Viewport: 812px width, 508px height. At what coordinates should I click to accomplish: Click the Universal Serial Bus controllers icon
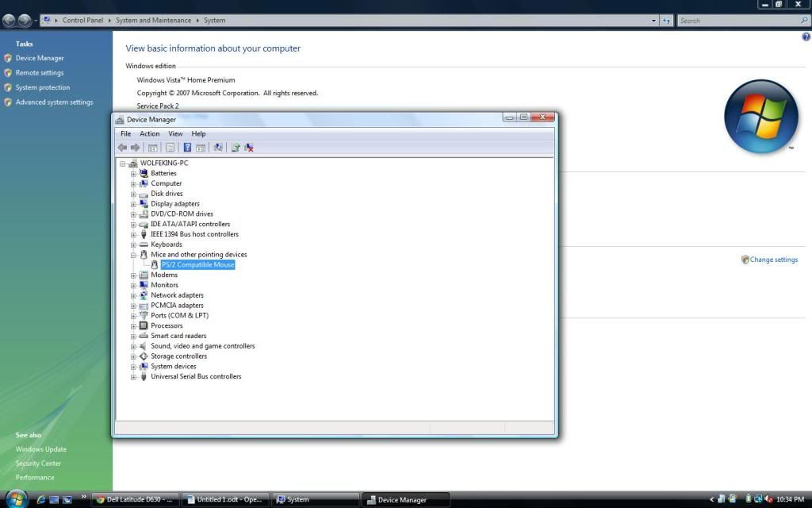tap(144, 376)
